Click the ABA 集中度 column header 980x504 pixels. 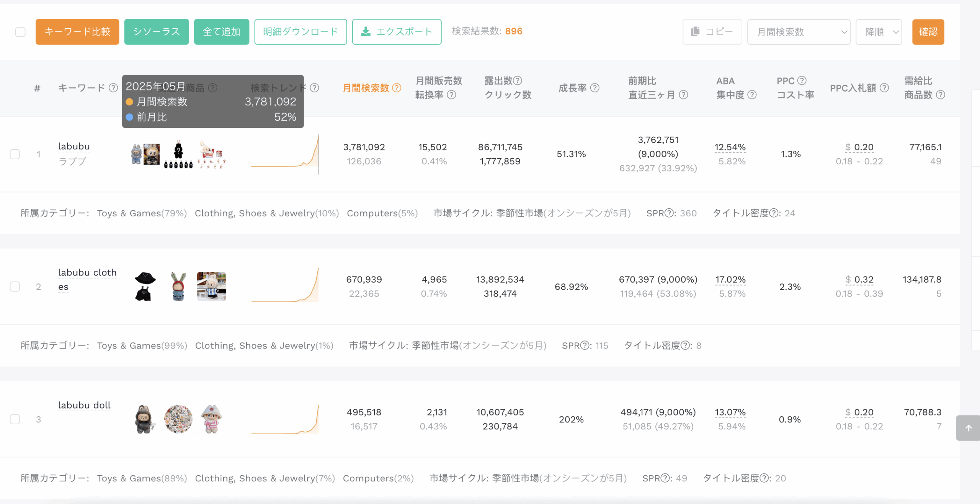tap(731, 88)
